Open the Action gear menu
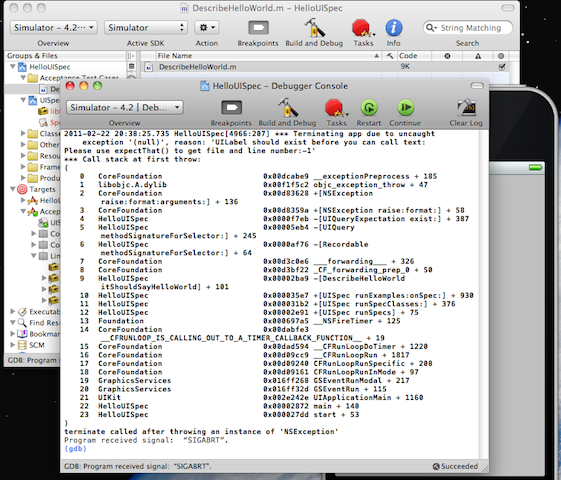This screenshot has width=561, height=480. point(207,28)
